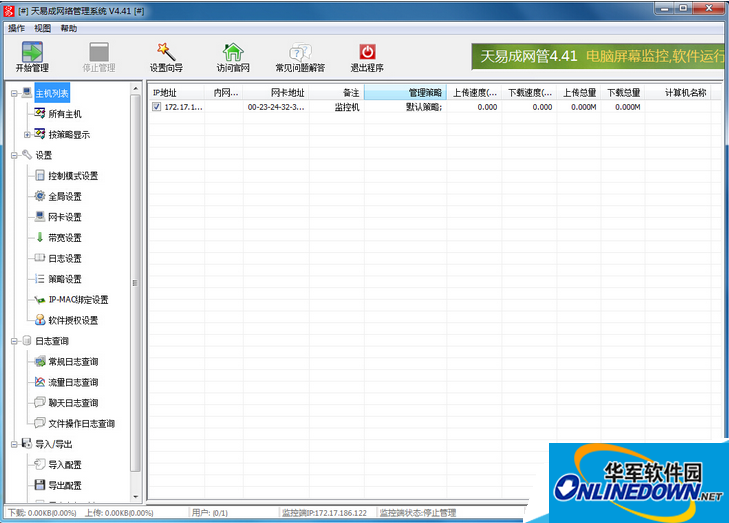Click the 带宽设置 green arrow icon
This screenshot has width=729, height=523.
point(40,237)
